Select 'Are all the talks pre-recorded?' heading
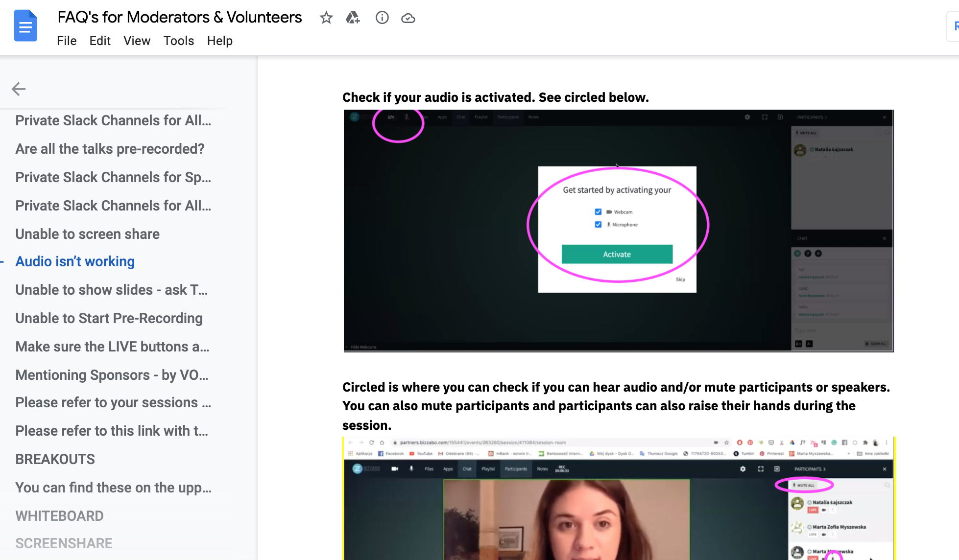 pyautogui.click(x=110, y=149)
